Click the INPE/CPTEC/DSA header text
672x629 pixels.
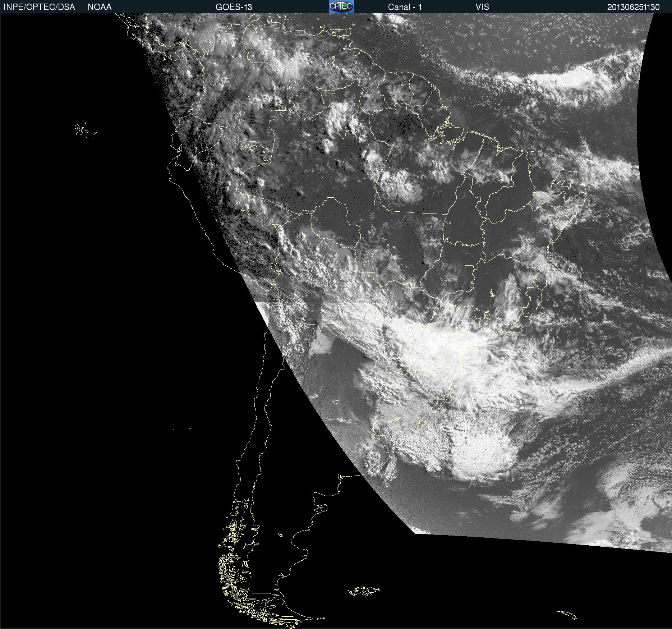click(39, 7)
